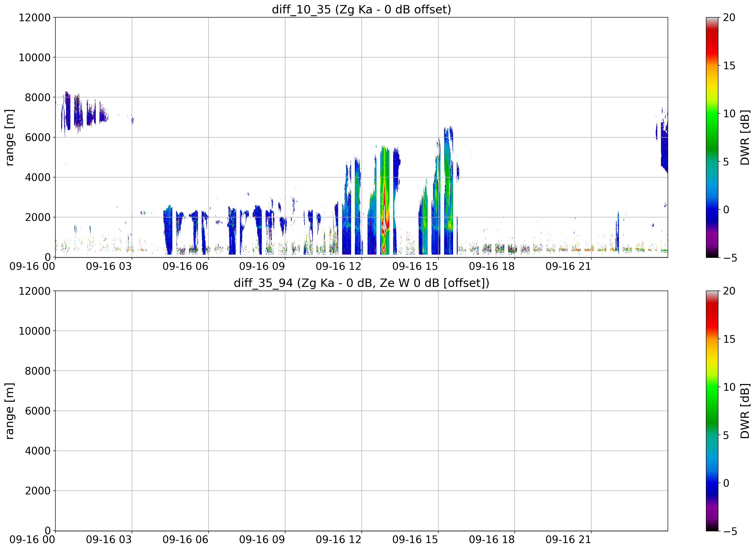Click y-tick 12000 on diff_35_94 plot

click(x=35, y=291)
